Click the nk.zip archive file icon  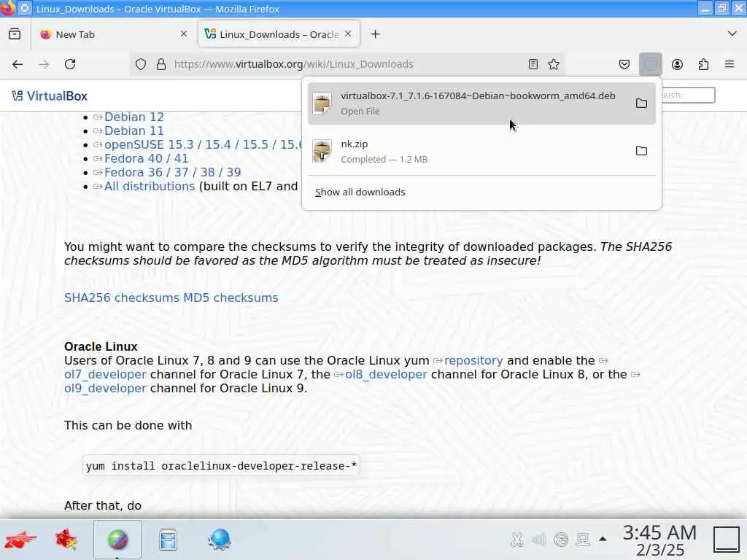point(322,151)
